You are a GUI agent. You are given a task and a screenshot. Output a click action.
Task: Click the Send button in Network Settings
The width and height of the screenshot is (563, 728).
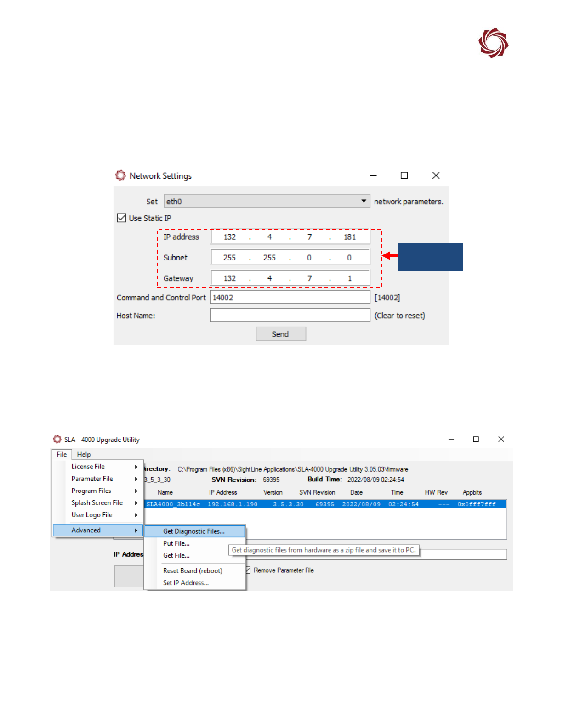point(281,334)
